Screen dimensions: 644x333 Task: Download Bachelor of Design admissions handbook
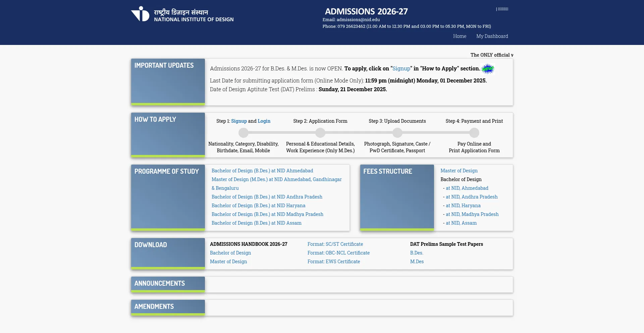(230, 253)
